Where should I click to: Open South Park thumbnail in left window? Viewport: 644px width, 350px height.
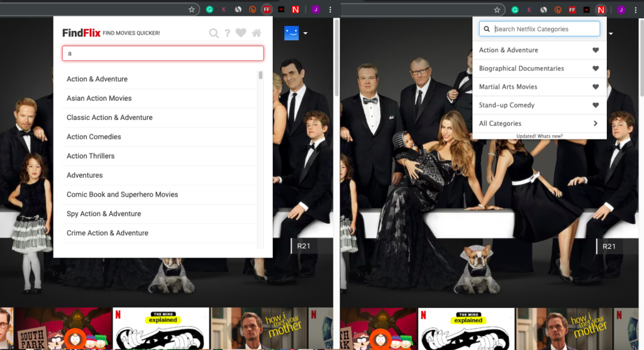(x=64, y=329)
